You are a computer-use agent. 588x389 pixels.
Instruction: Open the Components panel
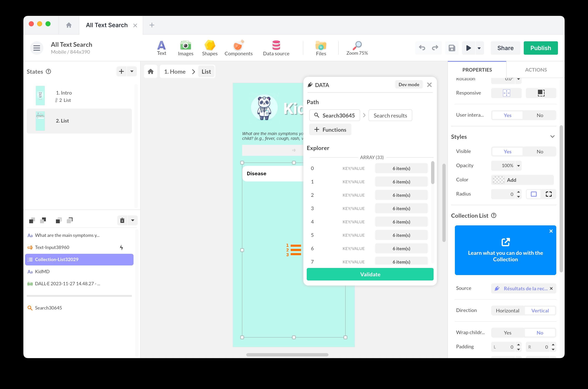pos(238,48)
